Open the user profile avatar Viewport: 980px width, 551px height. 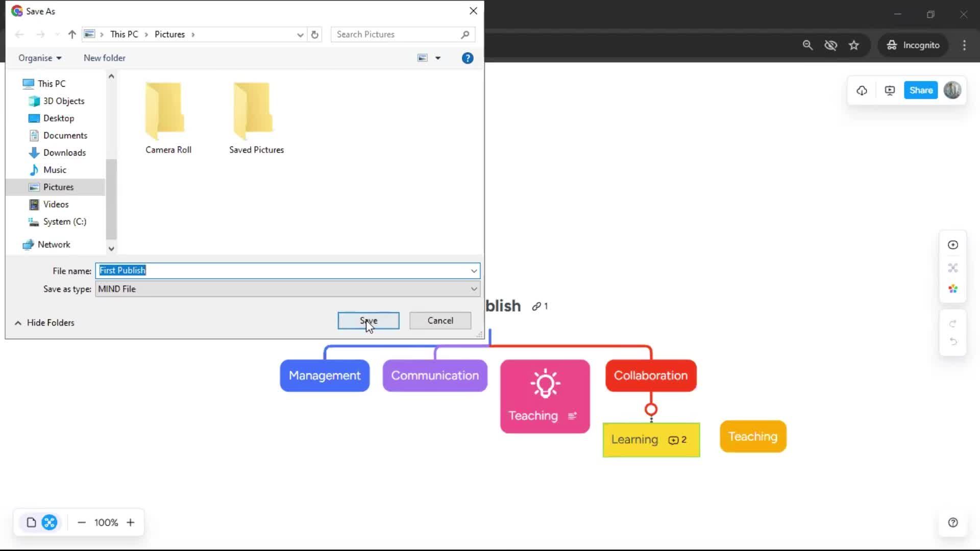(952, 90)
